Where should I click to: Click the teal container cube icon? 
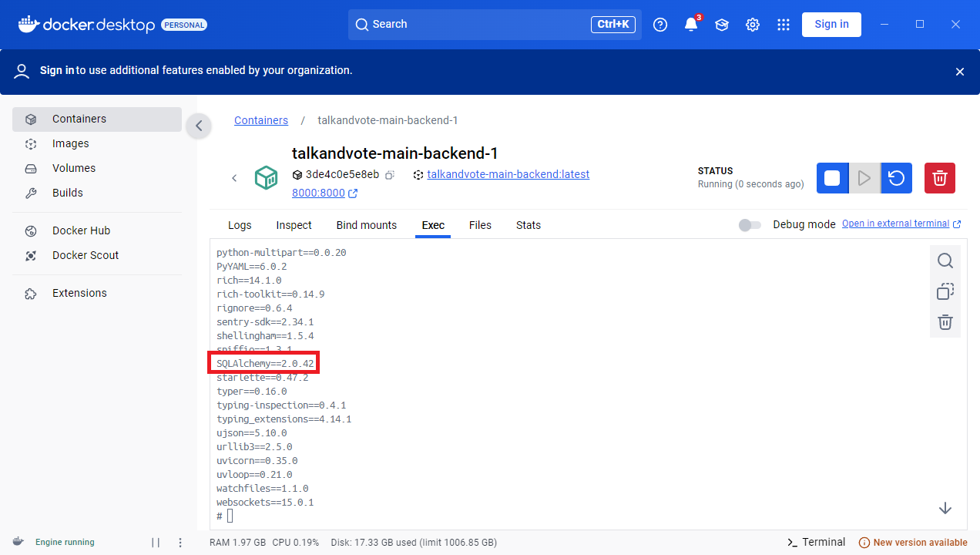tap(266, 178)
